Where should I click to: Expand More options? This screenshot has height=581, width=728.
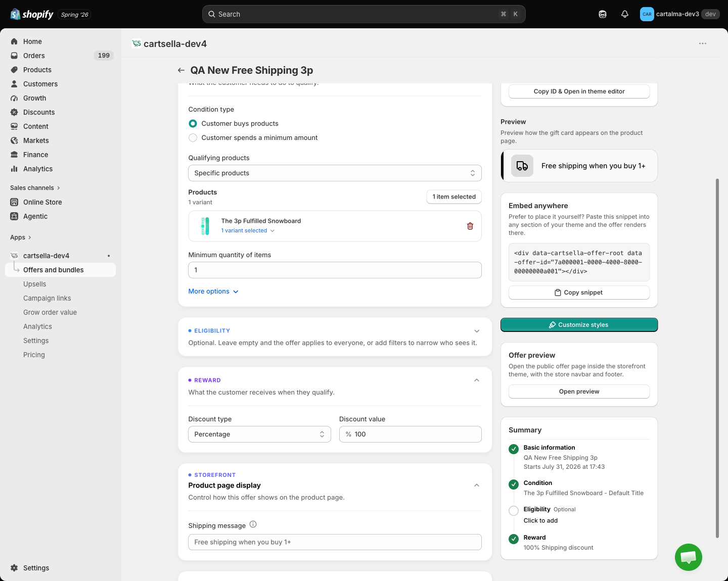click(x=213, y=292)
